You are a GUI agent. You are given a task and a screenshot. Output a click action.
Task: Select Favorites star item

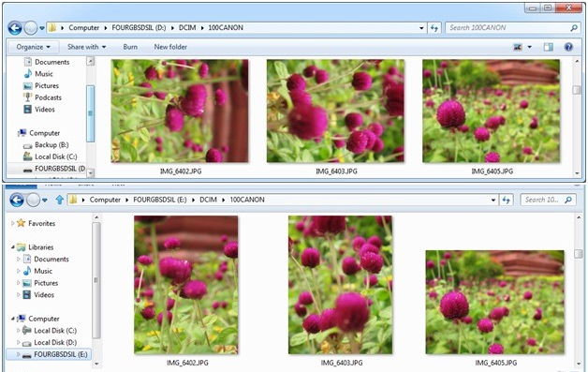tap(37, 223)
